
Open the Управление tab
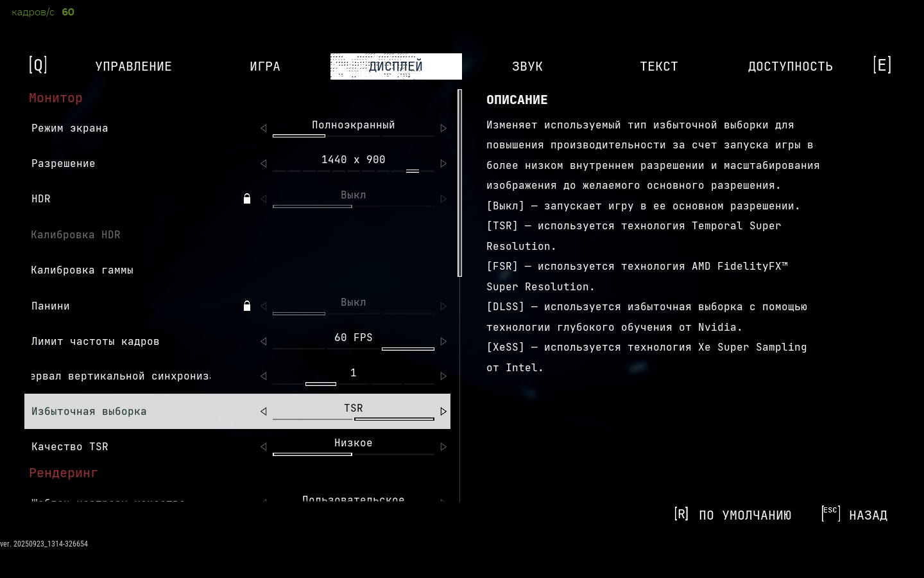click(133, 66)
